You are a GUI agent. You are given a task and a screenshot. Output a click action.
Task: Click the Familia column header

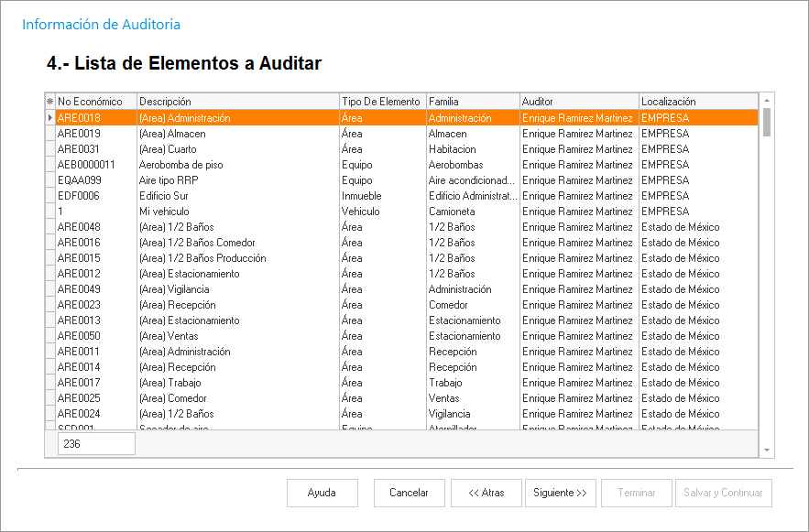coord(472,102)
